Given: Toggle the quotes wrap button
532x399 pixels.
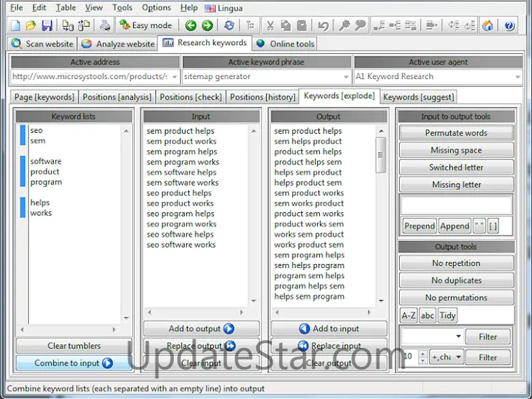Looking at the screenshot, I should coord(479,226).
